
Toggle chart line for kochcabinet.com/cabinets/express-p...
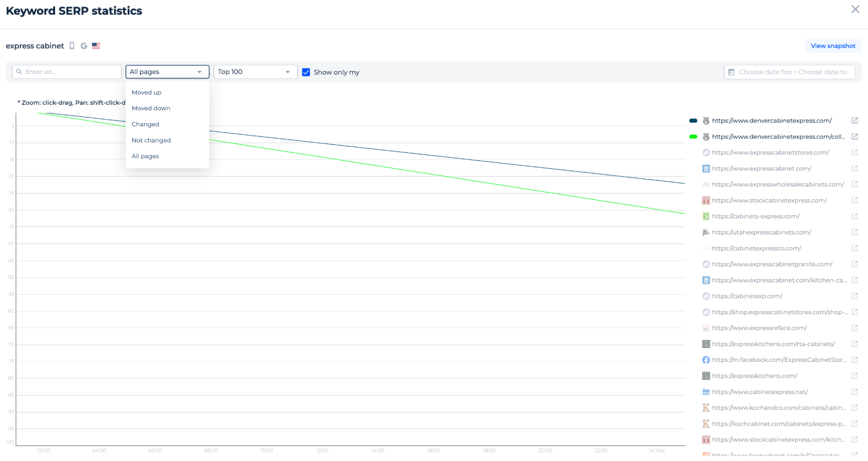(775, 423)
